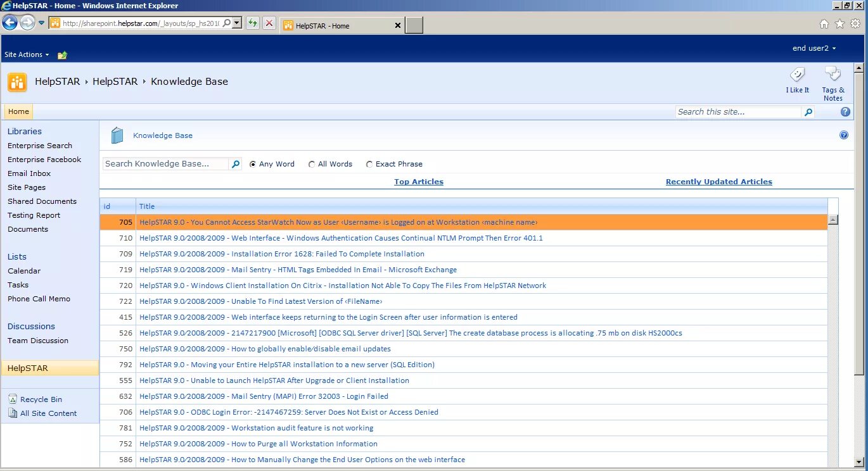Expand the address bar URL dropdown arrow
This screenshot has height=471, width=868.
[x=237, y=23]
